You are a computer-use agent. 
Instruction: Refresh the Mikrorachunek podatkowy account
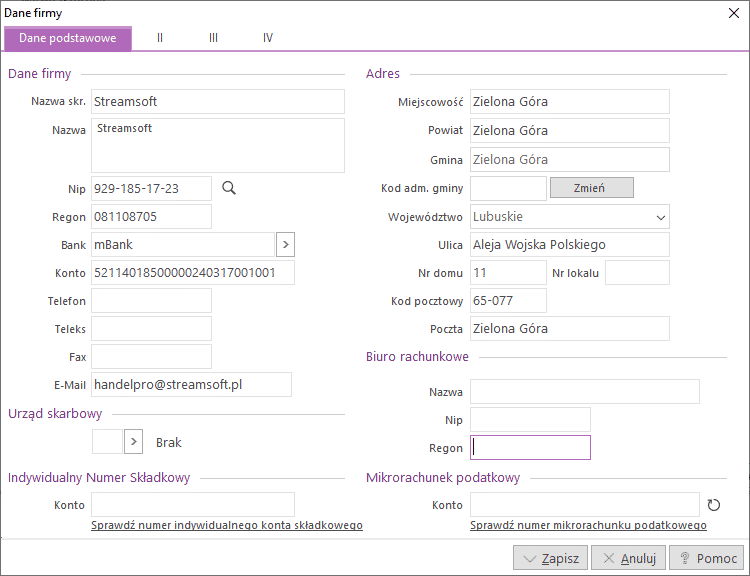click(x=714, y=505)
